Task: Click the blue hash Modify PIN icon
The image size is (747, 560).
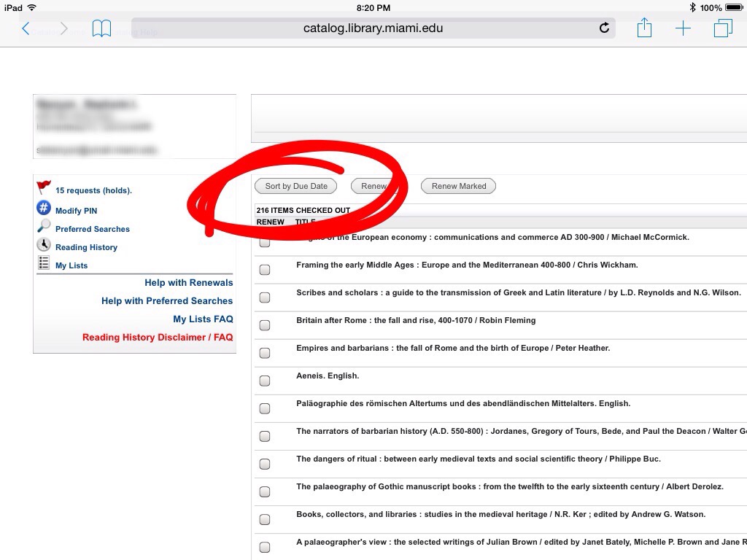Action: pyautogui.click(x=44, y=209)
